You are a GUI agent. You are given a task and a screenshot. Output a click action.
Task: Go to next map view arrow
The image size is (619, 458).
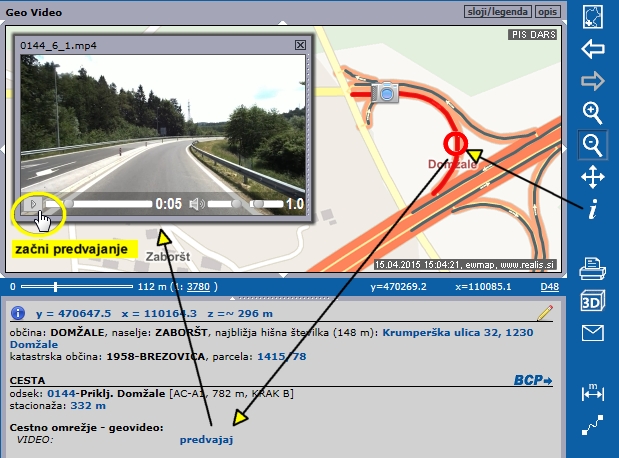click(594, 81)
